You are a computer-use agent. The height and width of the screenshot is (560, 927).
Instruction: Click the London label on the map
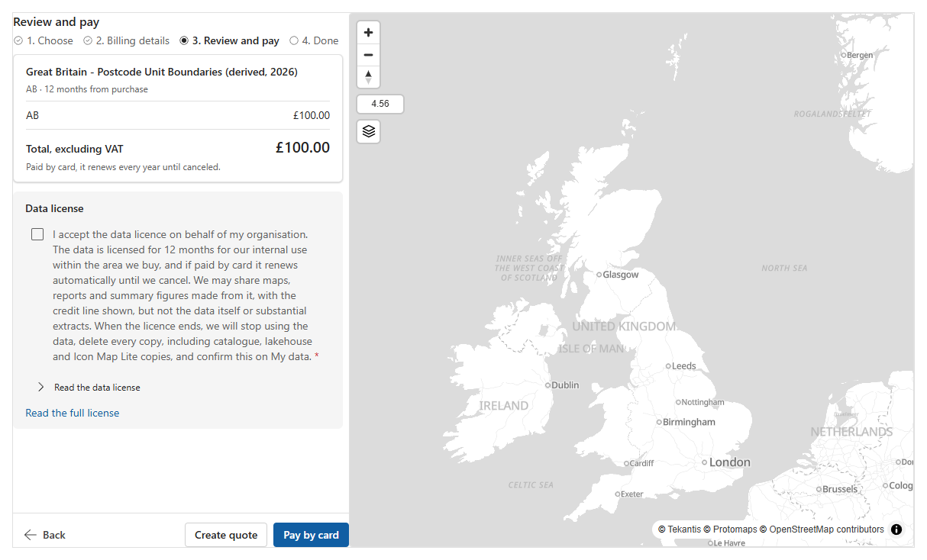729,462
